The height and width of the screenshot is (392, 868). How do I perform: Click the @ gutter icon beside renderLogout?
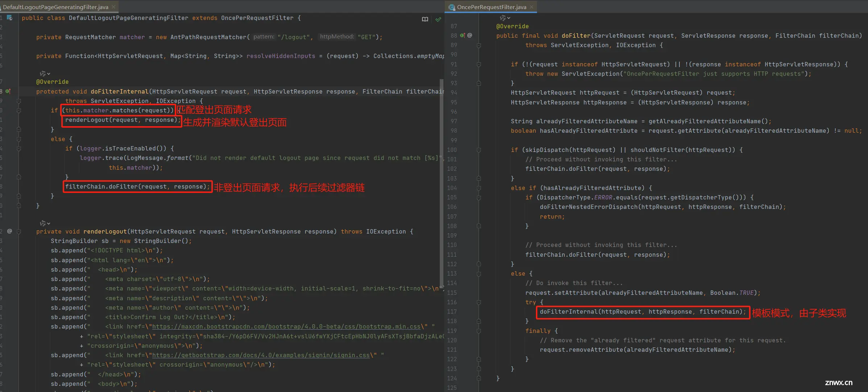(10, 231)
